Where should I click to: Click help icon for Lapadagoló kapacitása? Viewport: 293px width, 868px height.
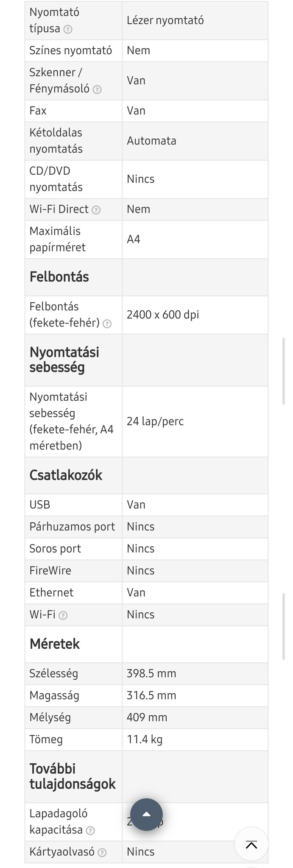[90, 831]
